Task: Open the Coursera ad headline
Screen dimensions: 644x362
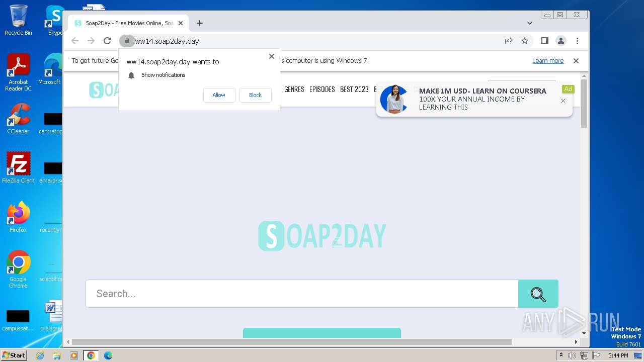Action: tap(482, 91)
